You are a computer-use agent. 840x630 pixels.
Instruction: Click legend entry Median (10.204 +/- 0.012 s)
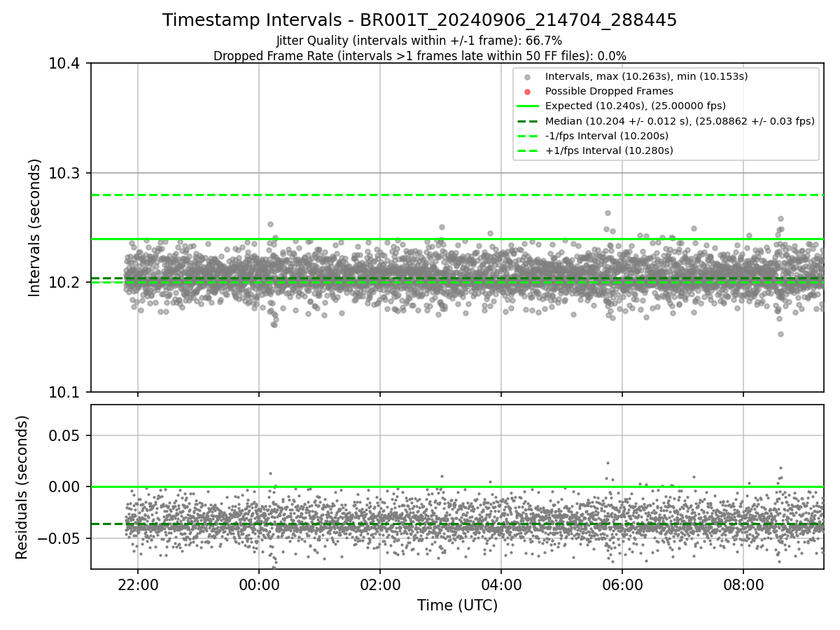click(x=680, y=121)
